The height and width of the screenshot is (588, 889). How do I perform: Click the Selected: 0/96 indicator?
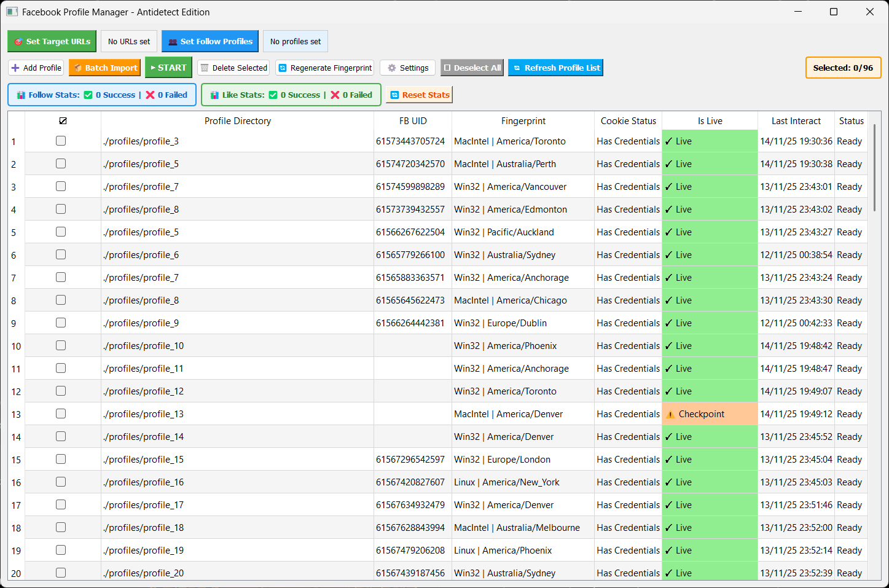click(x=843, y=68)
